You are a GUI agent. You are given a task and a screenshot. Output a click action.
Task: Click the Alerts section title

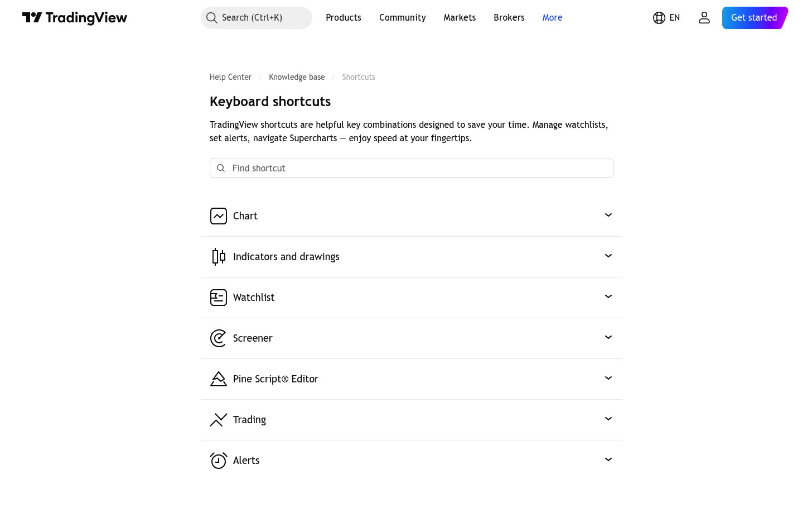click(x=246, y=461)
